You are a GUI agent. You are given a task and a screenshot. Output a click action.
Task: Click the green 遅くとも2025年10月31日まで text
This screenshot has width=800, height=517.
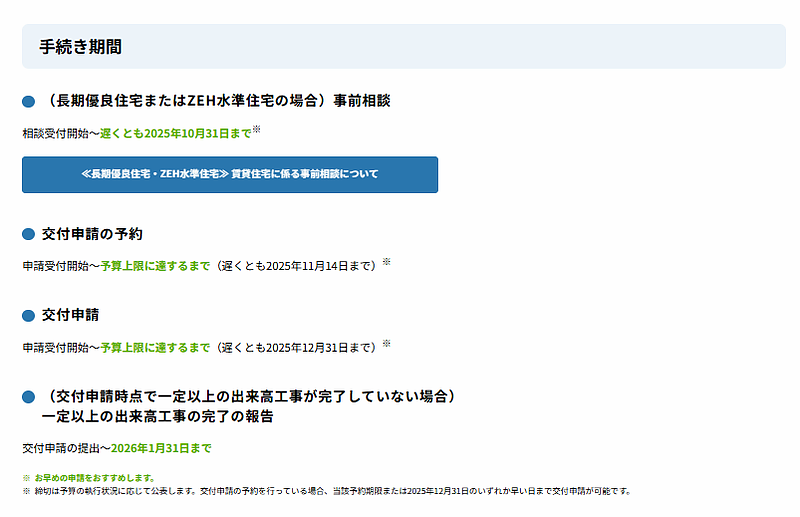click(x=174, y=133)
